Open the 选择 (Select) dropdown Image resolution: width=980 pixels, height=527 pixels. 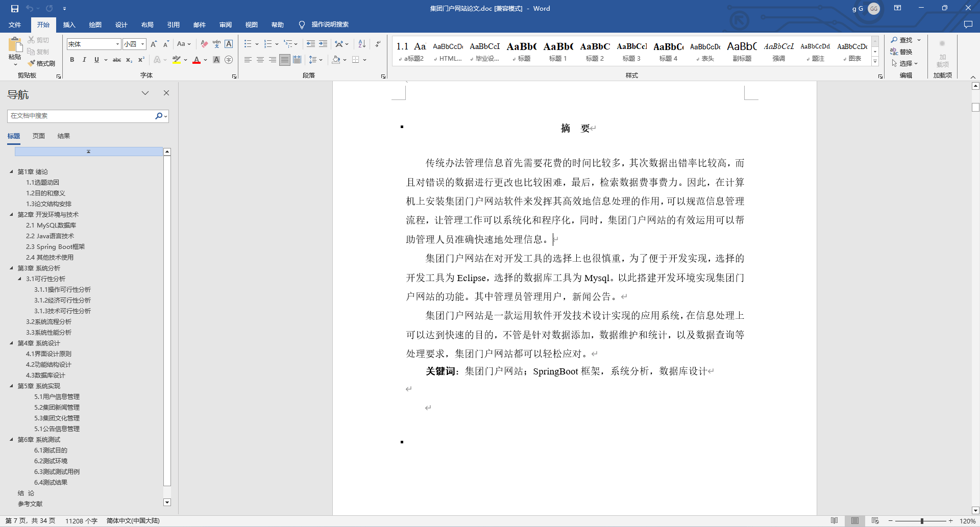(905, 63)
